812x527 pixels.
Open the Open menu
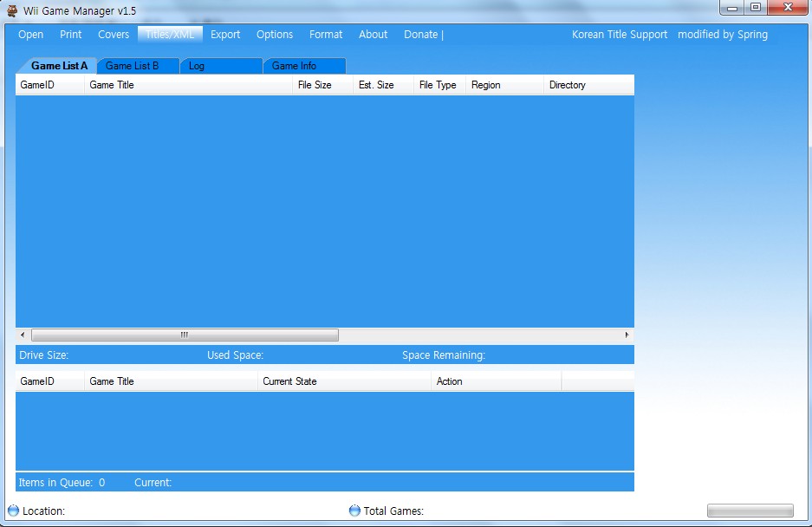(x=30, y=35)
